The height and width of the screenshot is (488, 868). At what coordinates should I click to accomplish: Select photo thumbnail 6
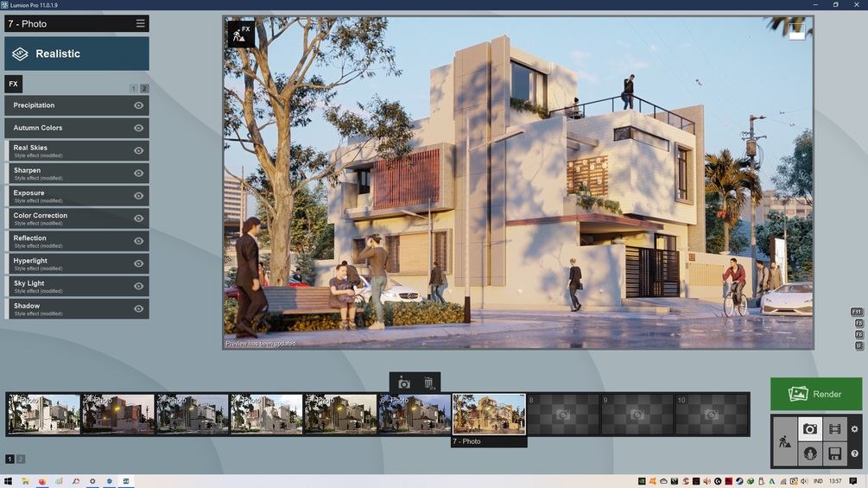[415, 414]
